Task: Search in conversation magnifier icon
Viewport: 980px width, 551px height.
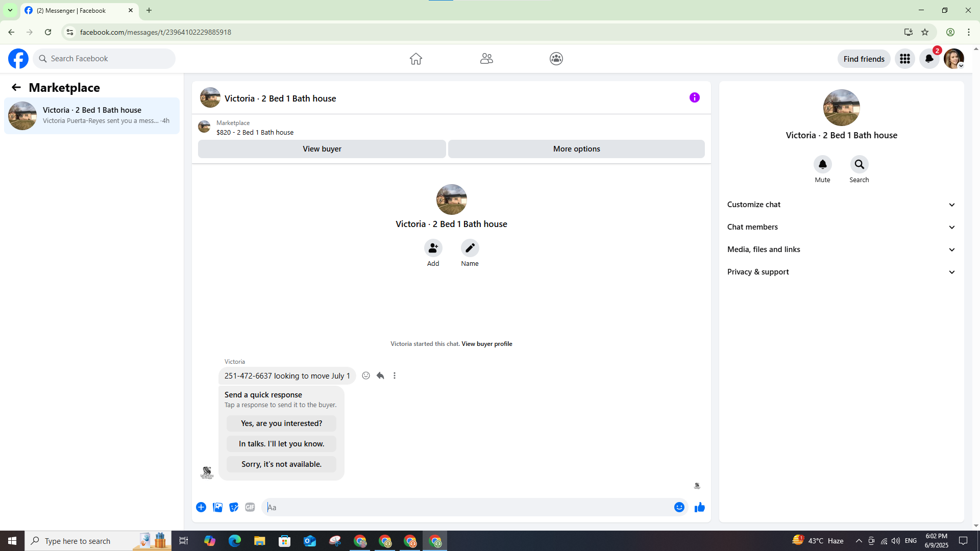Action: point(860,164)
